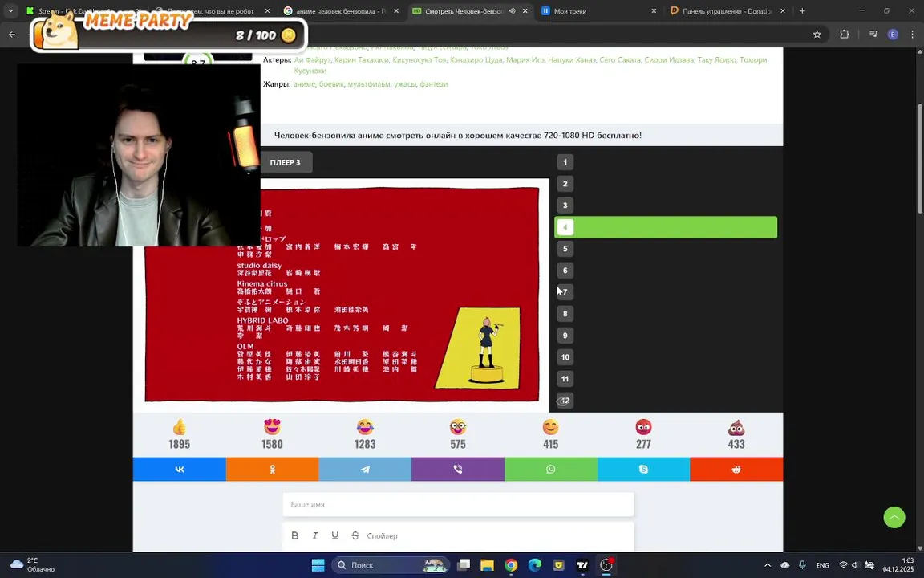
Task: Focus the Ваше имя input field
Action: pos(458,505)
